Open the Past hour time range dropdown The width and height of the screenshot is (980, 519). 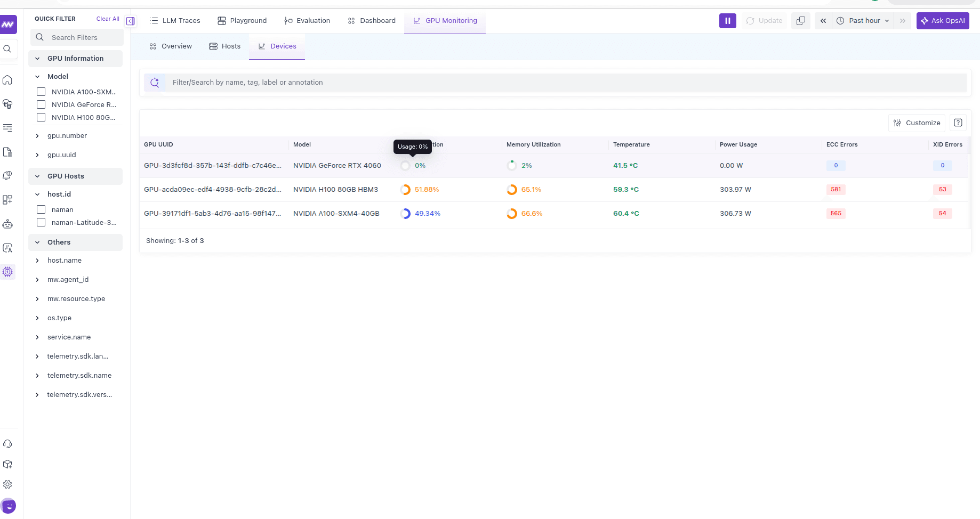863,21
